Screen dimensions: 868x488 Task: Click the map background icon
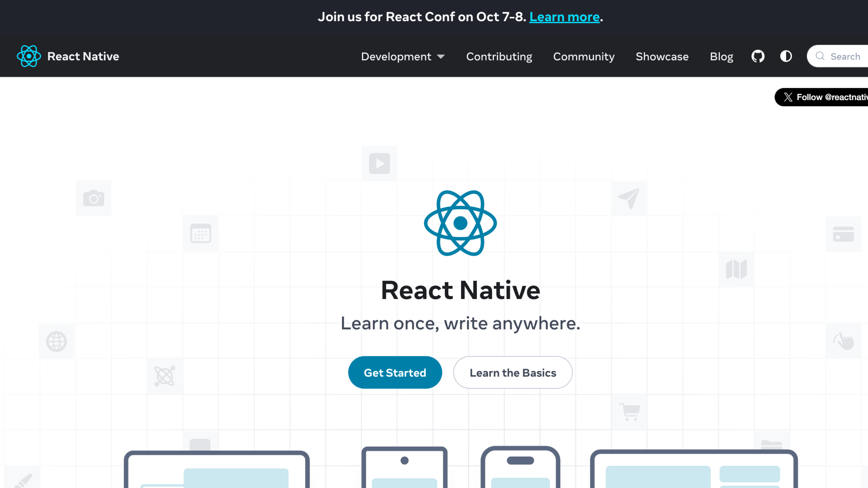click(737, 269)
